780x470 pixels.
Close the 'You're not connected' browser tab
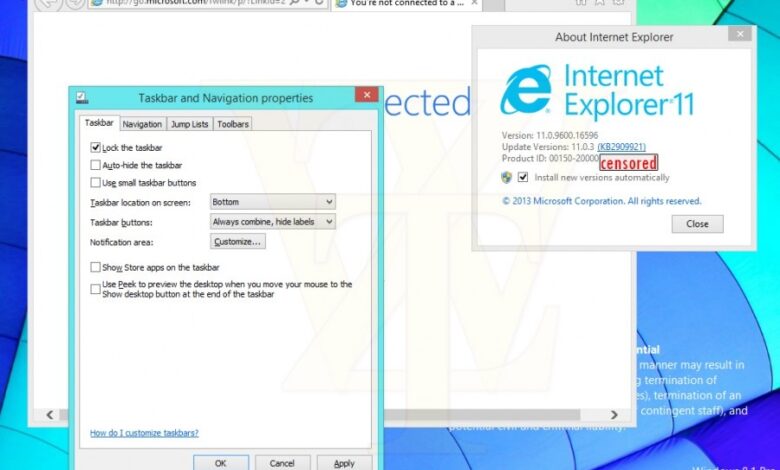click(474, 3)
